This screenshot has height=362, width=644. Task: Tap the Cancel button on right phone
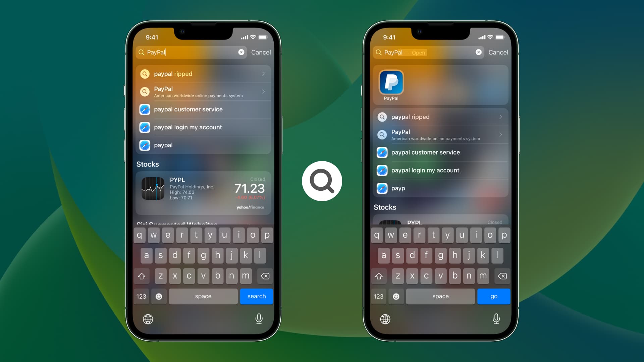[x=498, y=52]
